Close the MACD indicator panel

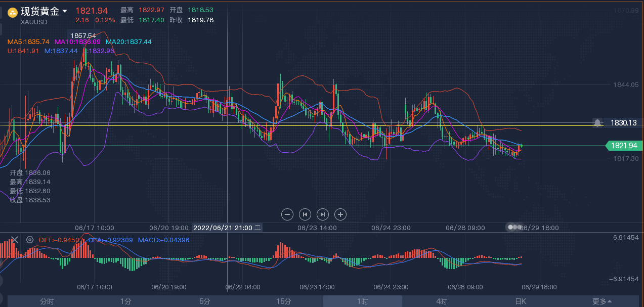14,240
